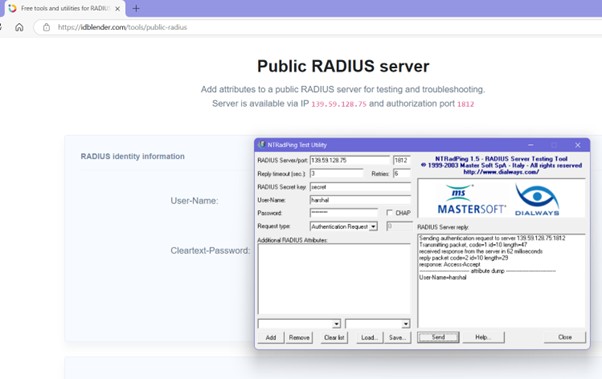The image size is (602, 379).
Task: Click the idblender.com address bar URL
Action: point(122,27)
